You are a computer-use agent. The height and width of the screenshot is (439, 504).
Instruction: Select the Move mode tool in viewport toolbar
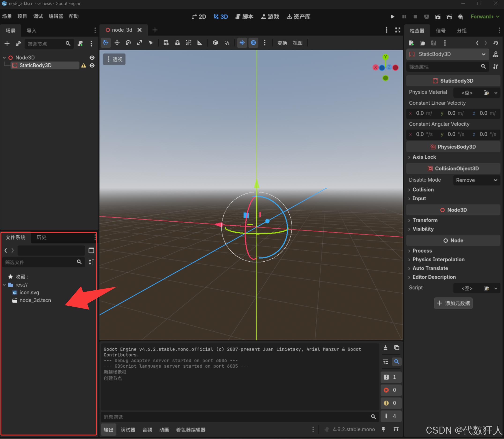click(117, 43)
